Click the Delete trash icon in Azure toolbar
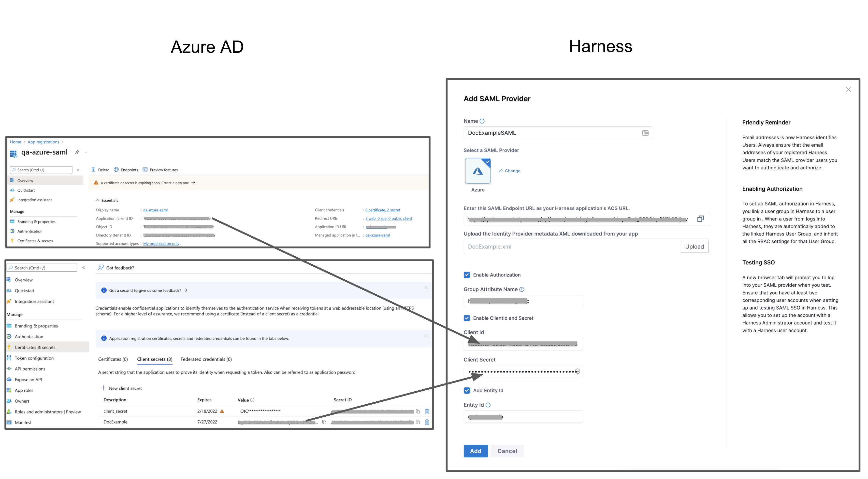 [x=94, y=170]
